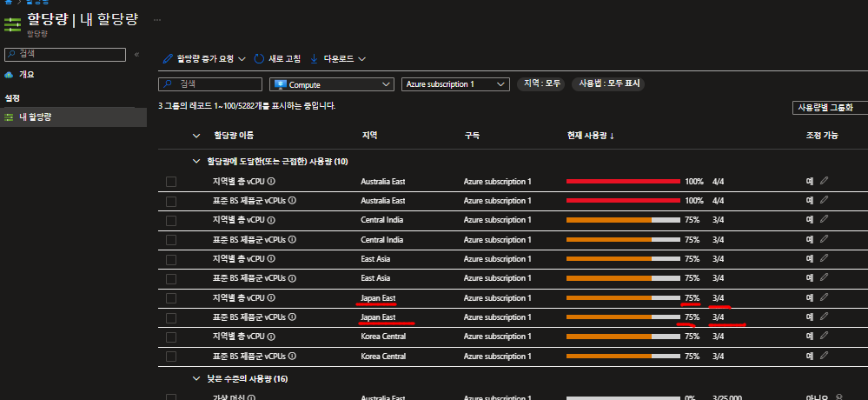
Task: Click the 개요 cloud icon in sidebar
Action: (x=9, y=74)
